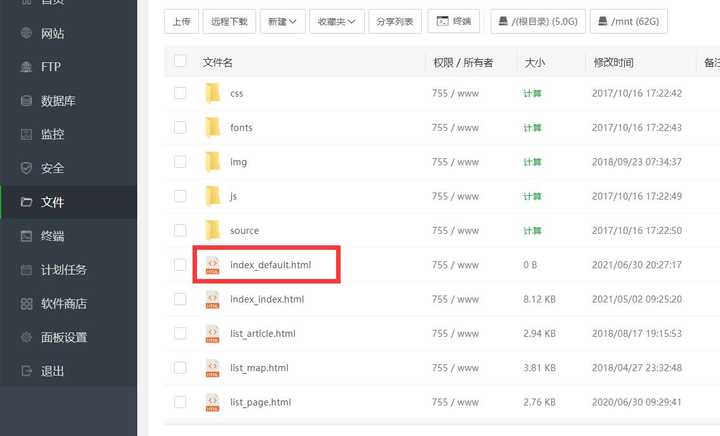Click 退出 to log out
This screenshot has height=436, width=720.
coord(68,371)
